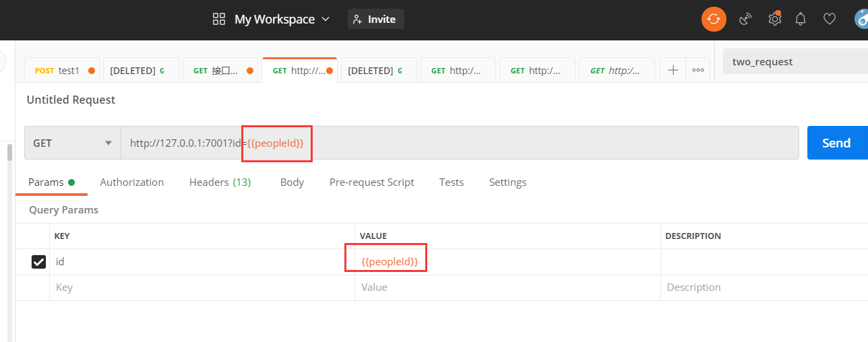
Task: Open the Pre-request Script tab
Action: (x=371, y=182)
